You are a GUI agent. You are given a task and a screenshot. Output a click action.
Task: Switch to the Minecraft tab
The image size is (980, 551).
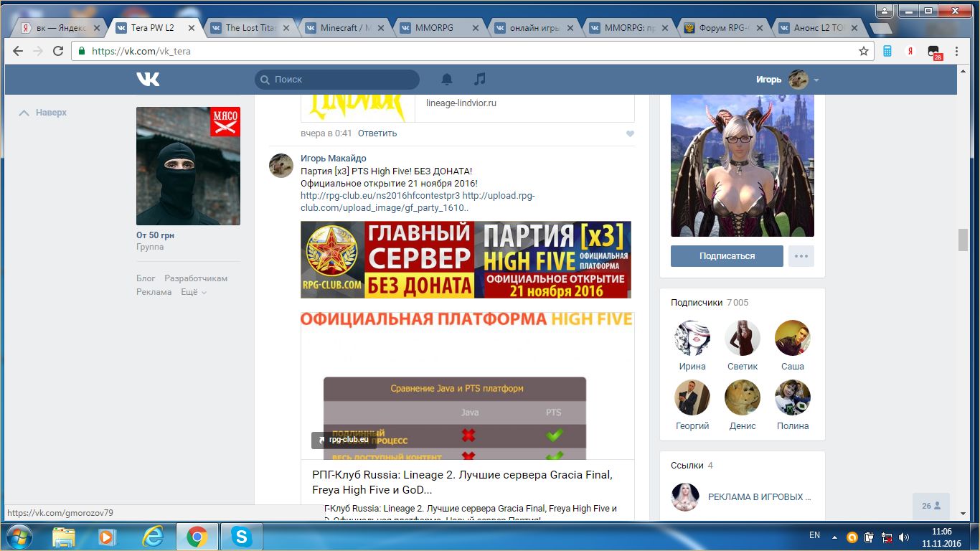pyautogui.click(x=345, y=28)
